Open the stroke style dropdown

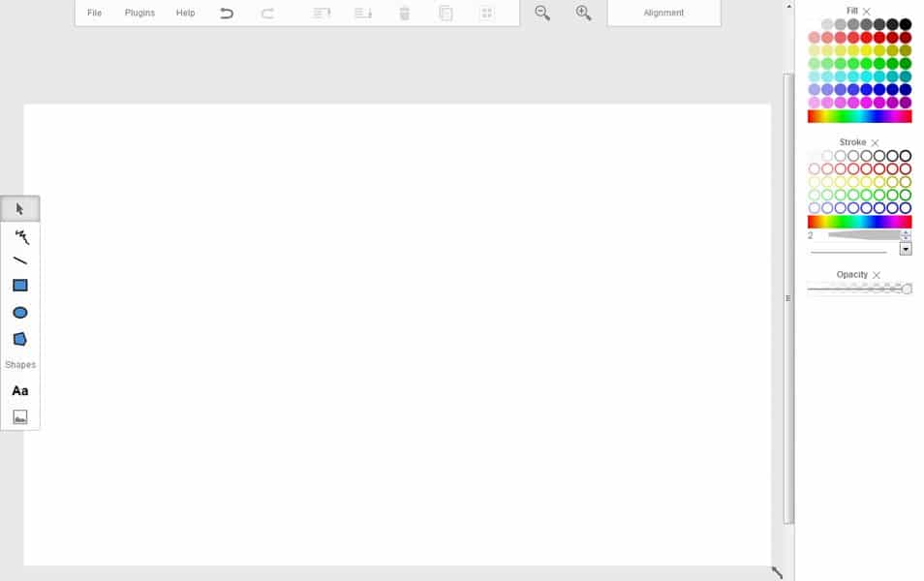tap(906, 249)
